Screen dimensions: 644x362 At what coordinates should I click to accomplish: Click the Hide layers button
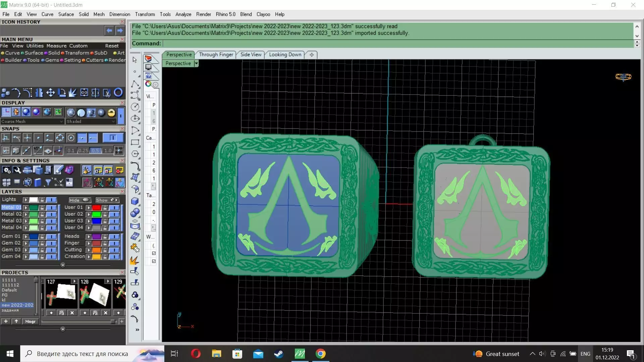tap(79, 200)
